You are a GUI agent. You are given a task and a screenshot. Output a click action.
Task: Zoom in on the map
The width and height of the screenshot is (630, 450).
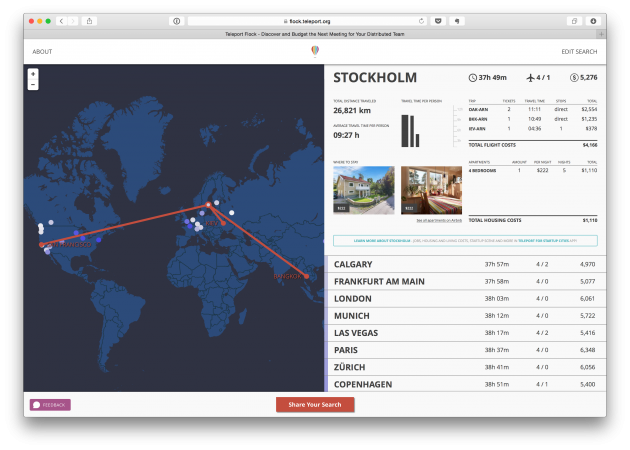(33, 74)
